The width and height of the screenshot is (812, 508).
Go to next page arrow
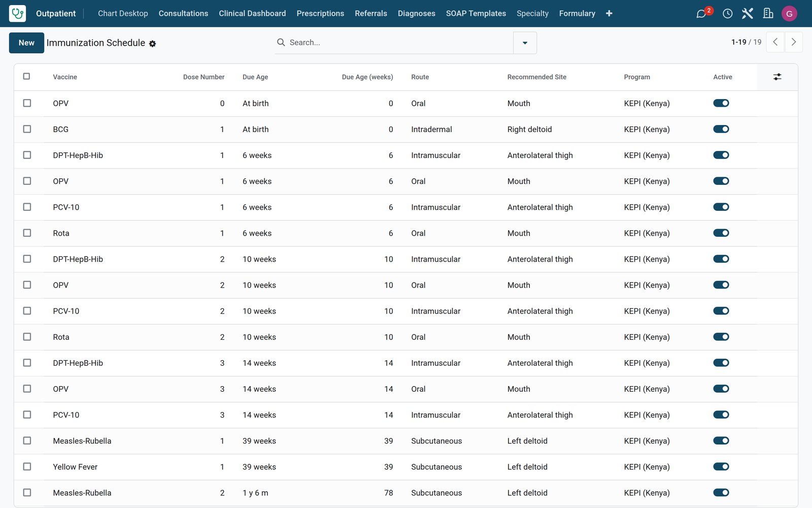pos(794,42)
